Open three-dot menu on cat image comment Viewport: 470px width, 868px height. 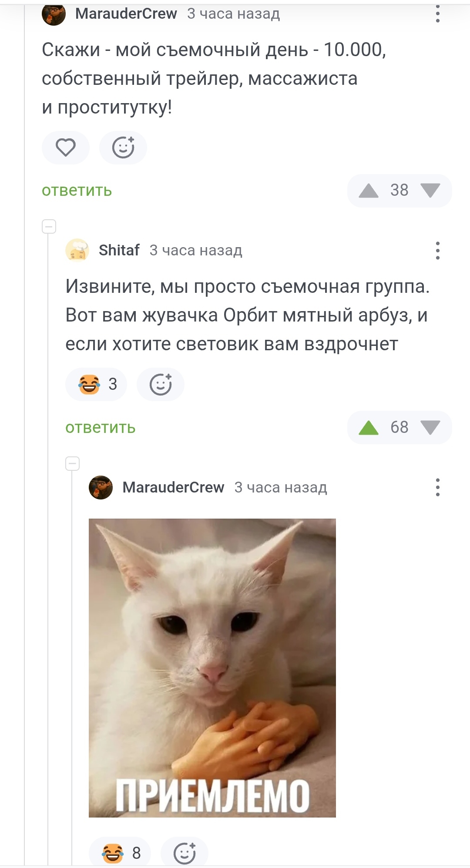tap(437, 487)
